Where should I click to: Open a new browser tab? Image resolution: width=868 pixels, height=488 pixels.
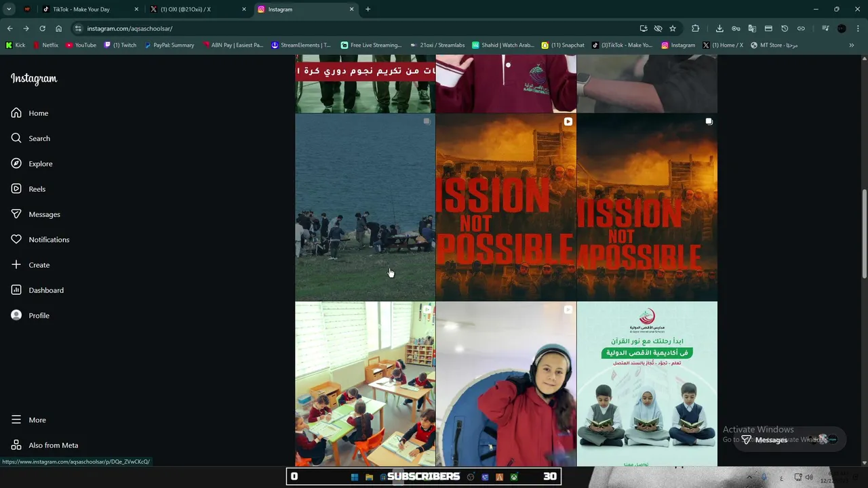click(368, 9)
